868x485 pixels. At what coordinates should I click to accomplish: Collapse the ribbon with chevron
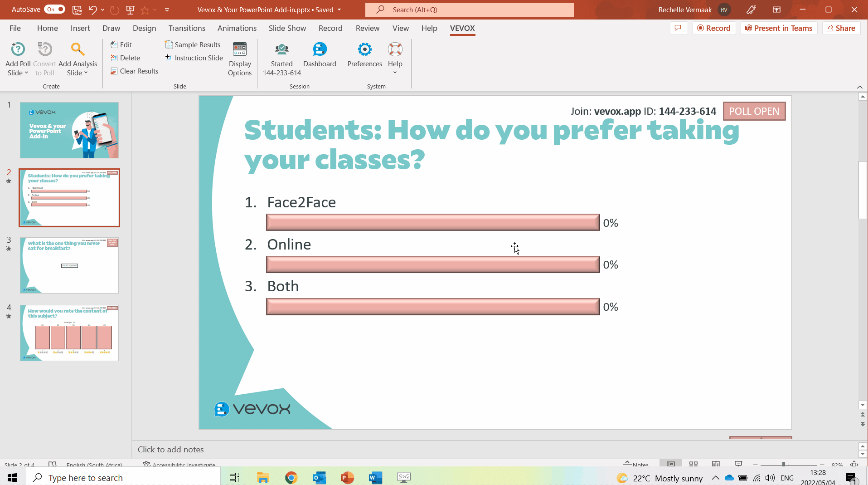(859, 87)
